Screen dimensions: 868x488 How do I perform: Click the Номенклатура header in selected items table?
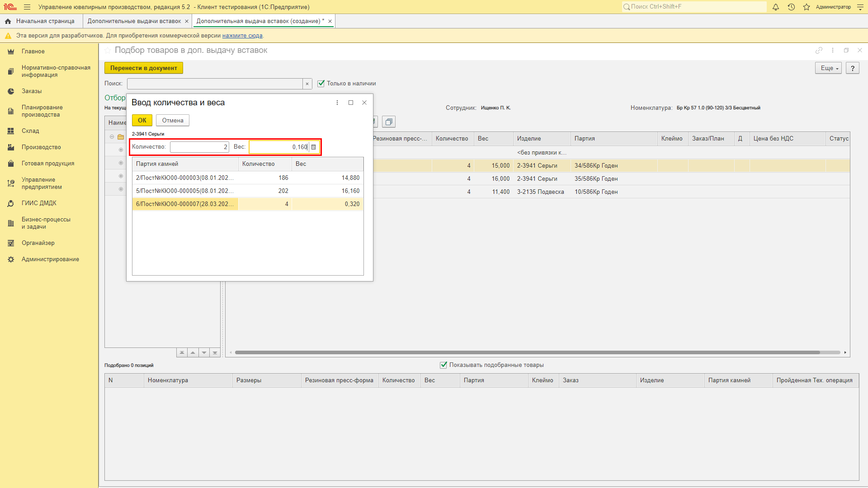click(188, 380)
